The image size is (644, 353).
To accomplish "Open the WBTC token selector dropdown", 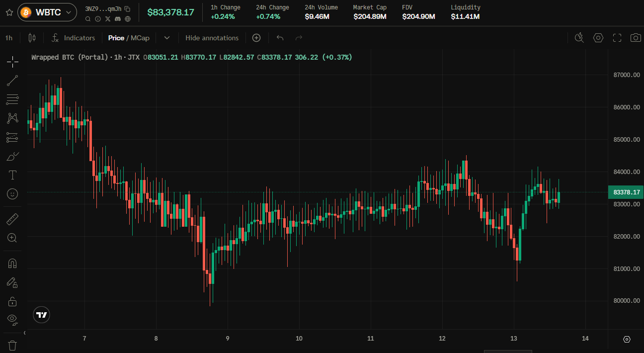I will (x=47, y=12).
